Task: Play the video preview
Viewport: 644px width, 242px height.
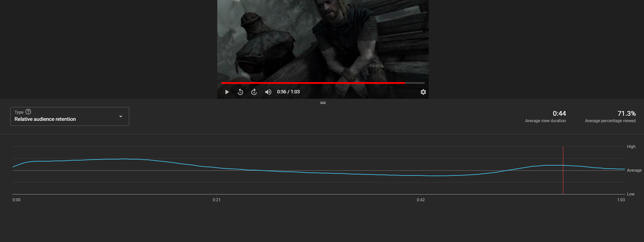Action: pyautogui.click(x=227, y=92)
